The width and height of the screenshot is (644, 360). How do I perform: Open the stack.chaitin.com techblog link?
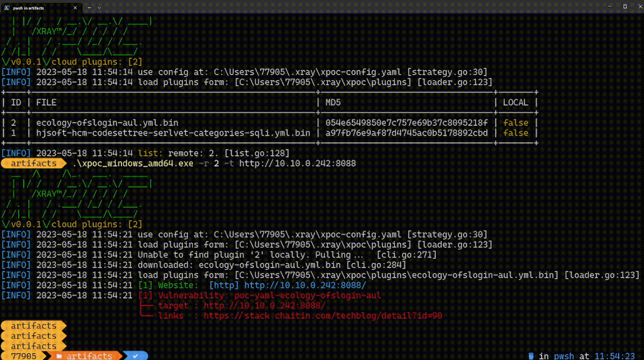coord(323,316)
